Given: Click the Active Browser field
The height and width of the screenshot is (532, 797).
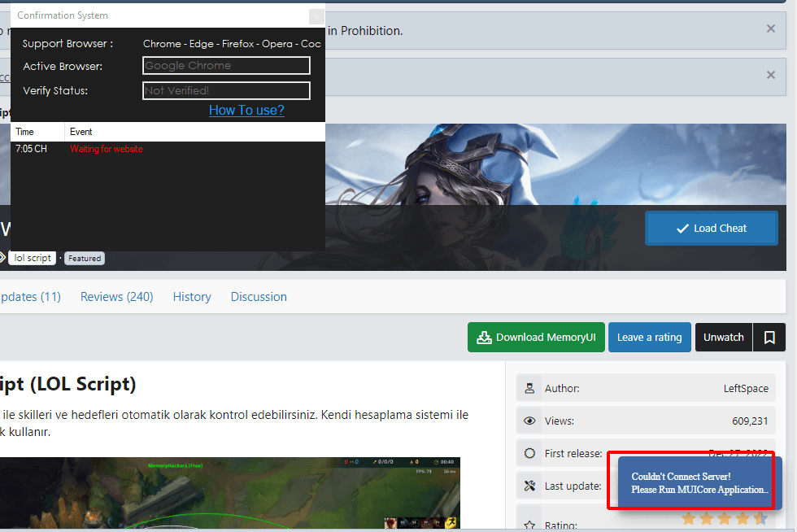Looking at the screenshot, I should (226, 66).
